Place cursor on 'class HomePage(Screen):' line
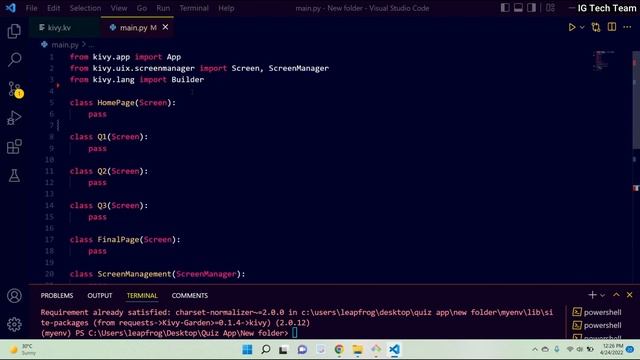Image resolution: width=640 pixels, height=360 pixels. coord(123,103)
